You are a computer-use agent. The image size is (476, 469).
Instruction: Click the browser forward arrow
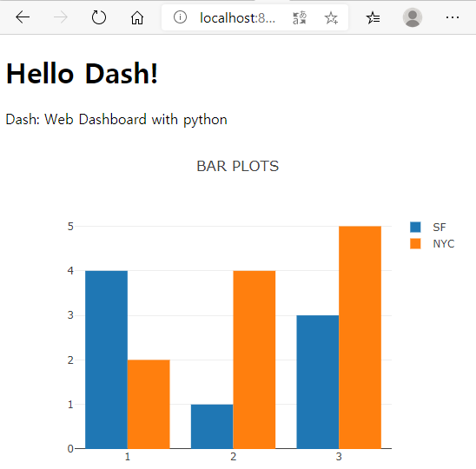61,17
